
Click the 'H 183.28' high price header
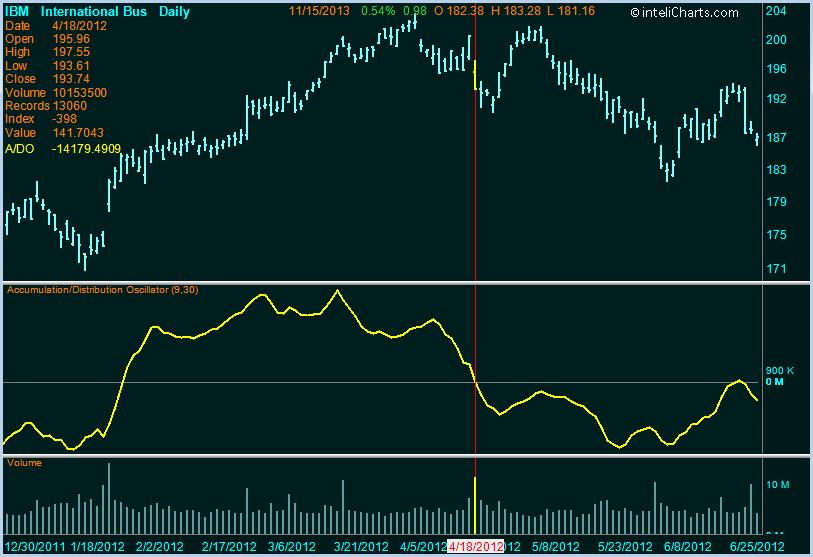(x=515, y=11)
